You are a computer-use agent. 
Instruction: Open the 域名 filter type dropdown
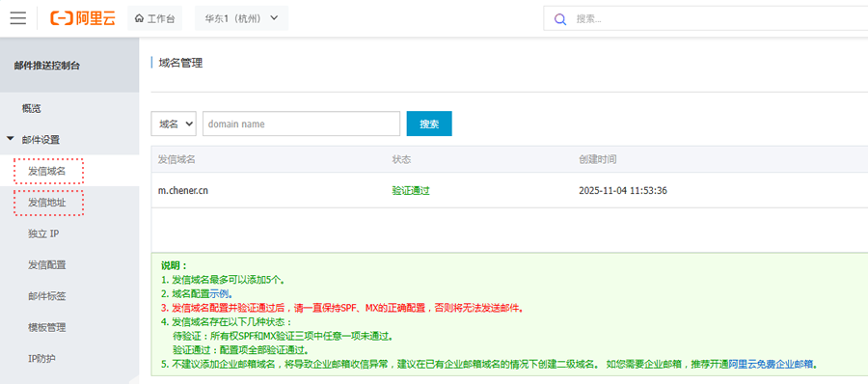tap(174, 123)
